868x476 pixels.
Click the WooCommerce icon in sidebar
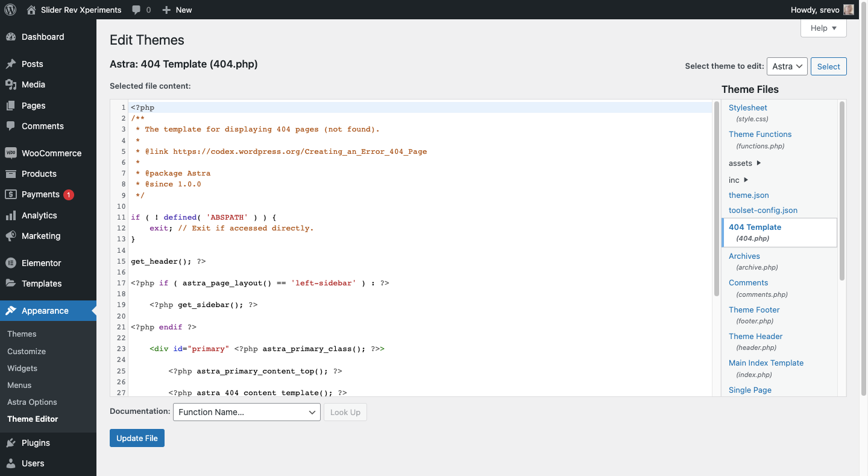coord(11,153)
